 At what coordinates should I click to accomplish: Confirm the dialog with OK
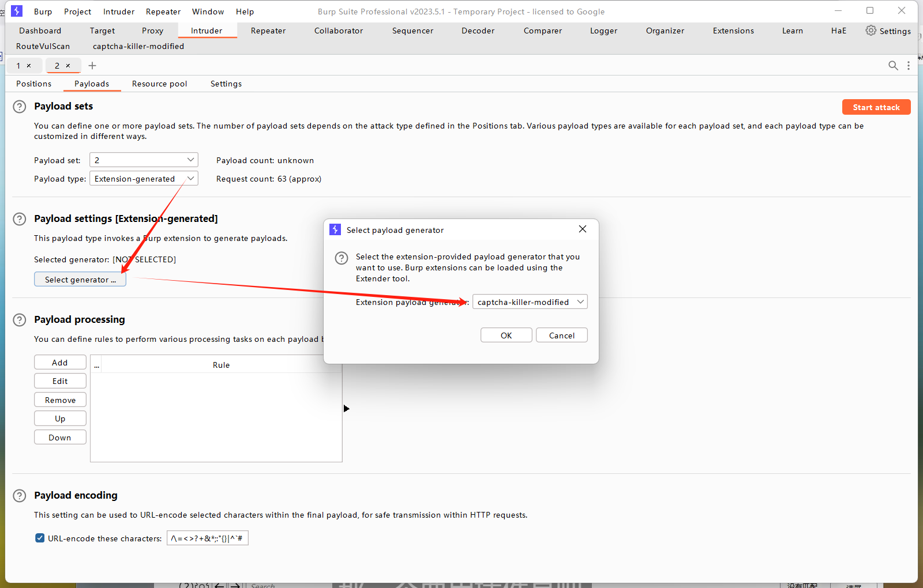[x=506, y=335]
